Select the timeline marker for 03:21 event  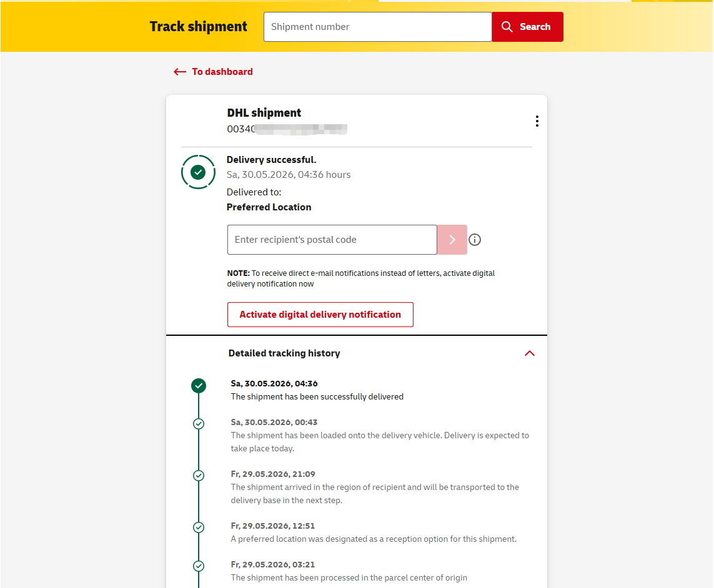199,566
